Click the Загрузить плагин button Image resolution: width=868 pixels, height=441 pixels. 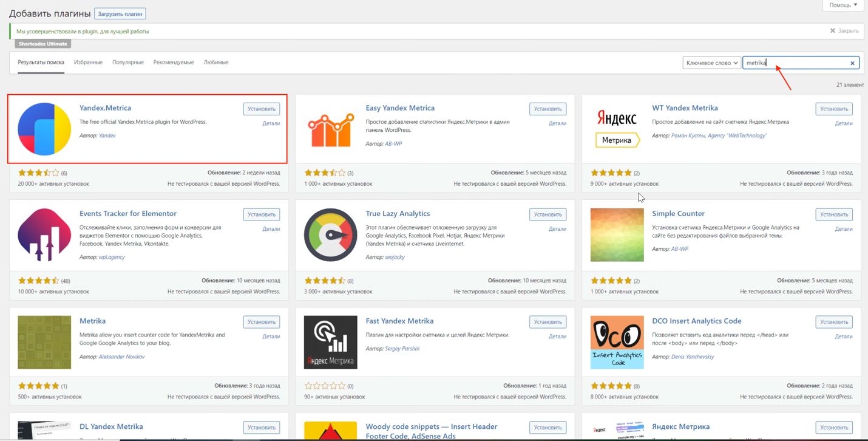120,14
